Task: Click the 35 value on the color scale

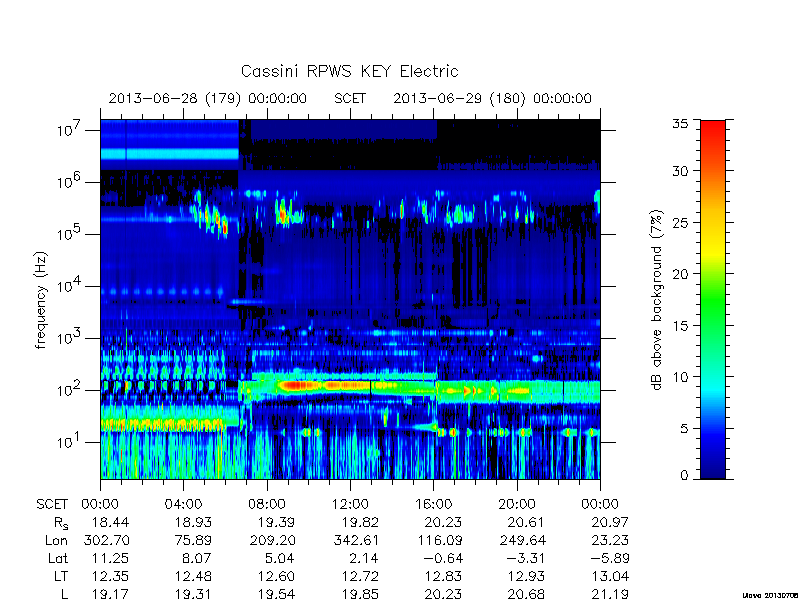Action: point(680,124)
